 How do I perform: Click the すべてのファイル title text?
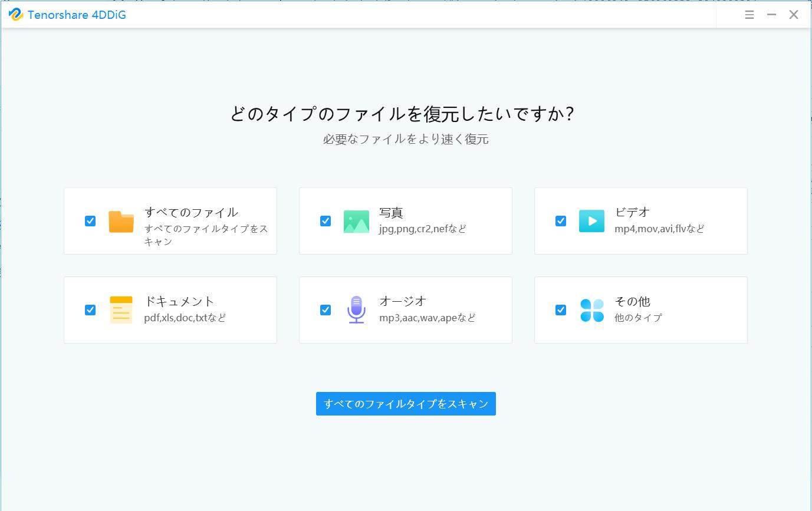(191, 212)
